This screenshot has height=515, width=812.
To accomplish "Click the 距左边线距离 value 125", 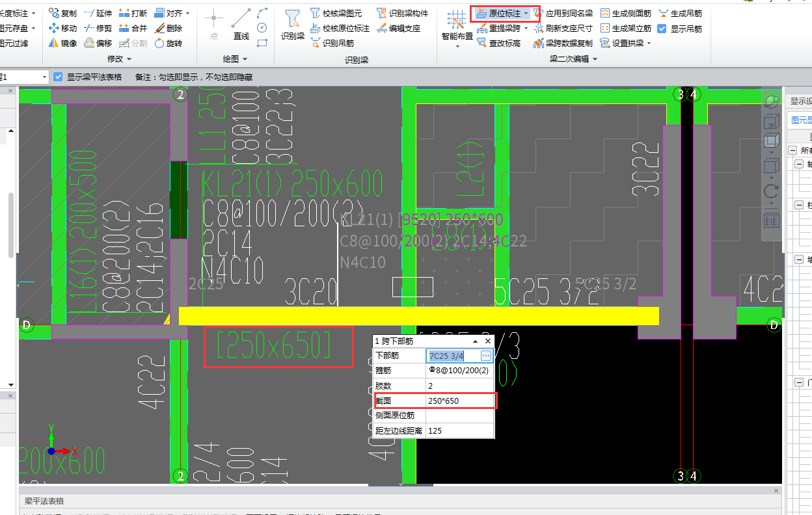I will tap(459, 430).
